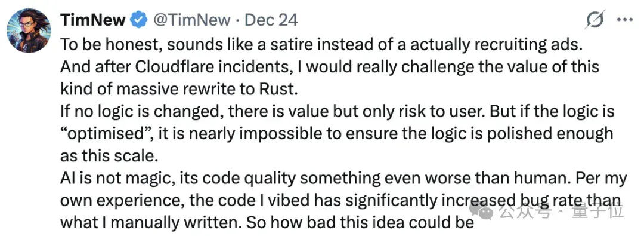Open the three-dot more options menu
644x236 pixels.
(625, 19)
